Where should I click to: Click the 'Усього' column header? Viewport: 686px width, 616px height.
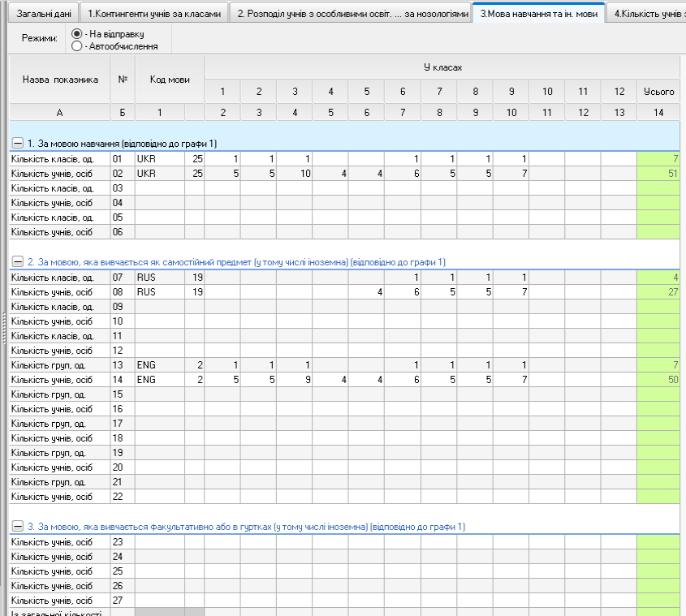click(x=658, y=92)
